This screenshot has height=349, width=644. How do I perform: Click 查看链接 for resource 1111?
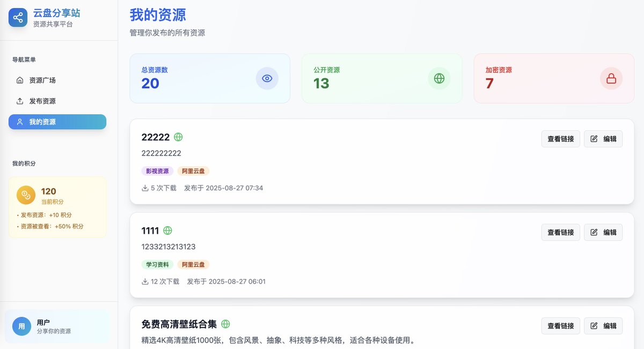(560, 232)
